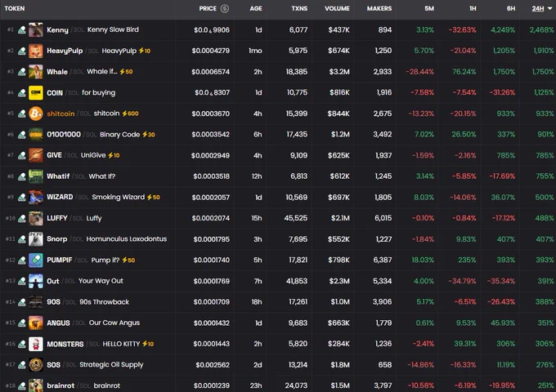556x392 pixels.
Task: Sort by the 5M column header
Action: tap(429, 8)
